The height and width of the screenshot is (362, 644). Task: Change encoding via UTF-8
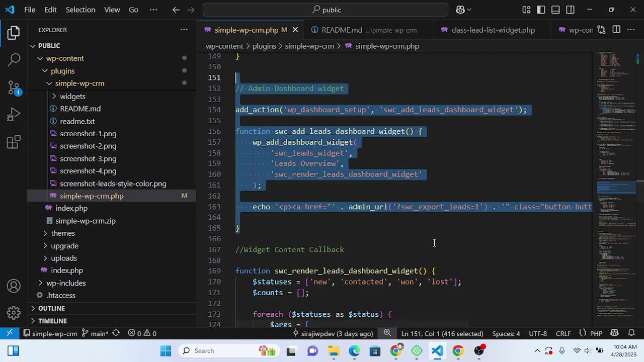pyautogui.click(x=538, y=333)
